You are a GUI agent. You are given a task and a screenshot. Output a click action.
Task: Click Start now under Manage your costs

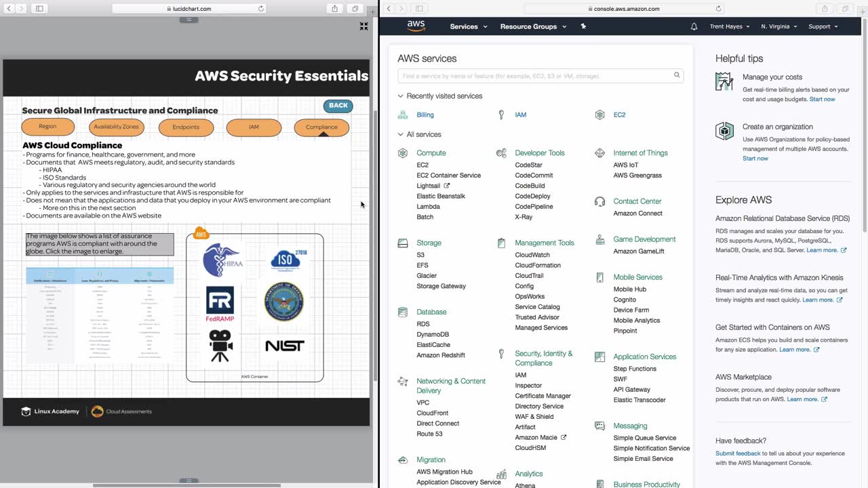pyautogui.click(x=822, y=99)
